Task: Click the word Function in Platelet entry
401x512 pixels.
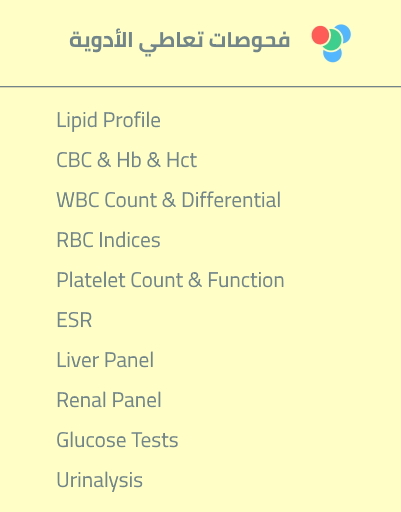Action: click(x=246, y=280)
